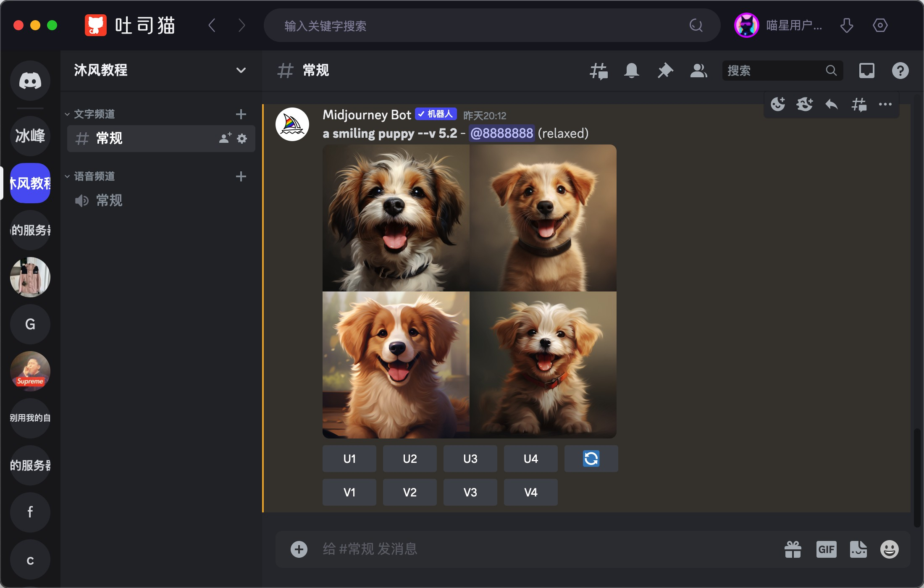Show member list icon
The width and height of the screenshot is (924, 588).
point(698,71)
